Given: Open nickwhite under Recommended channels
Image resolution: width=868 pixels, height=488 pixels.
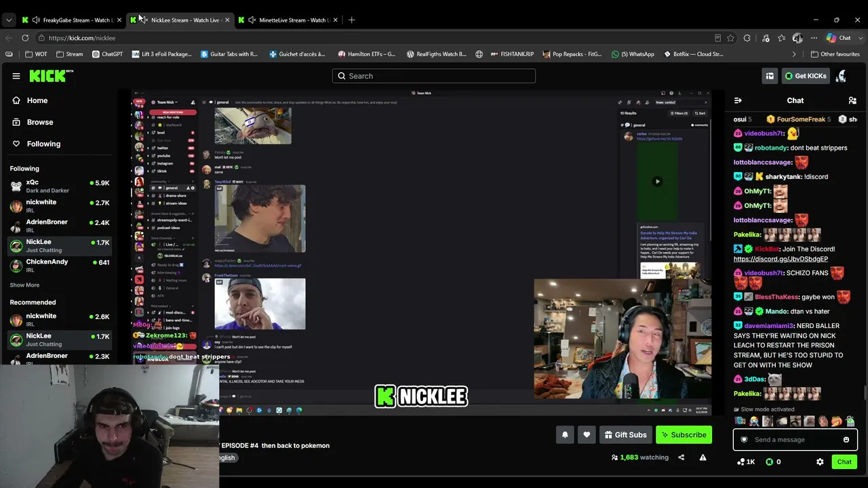Looking at the screenshot, I should click(x=60, y=320).
